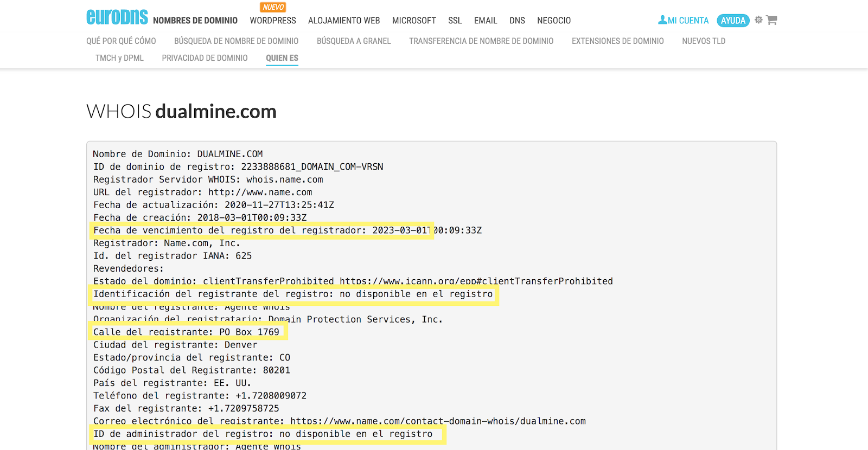This screenshot has height=450, width=868.
Task: Click 'Domain Protection Services, Inc.' line
Action: pyautogui.click(x=268, y=319)
